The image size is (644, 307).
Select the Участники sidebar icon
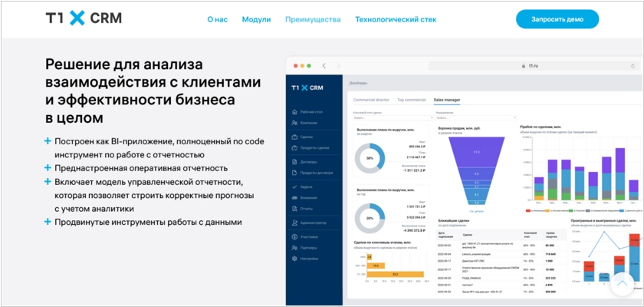point(294,237)
